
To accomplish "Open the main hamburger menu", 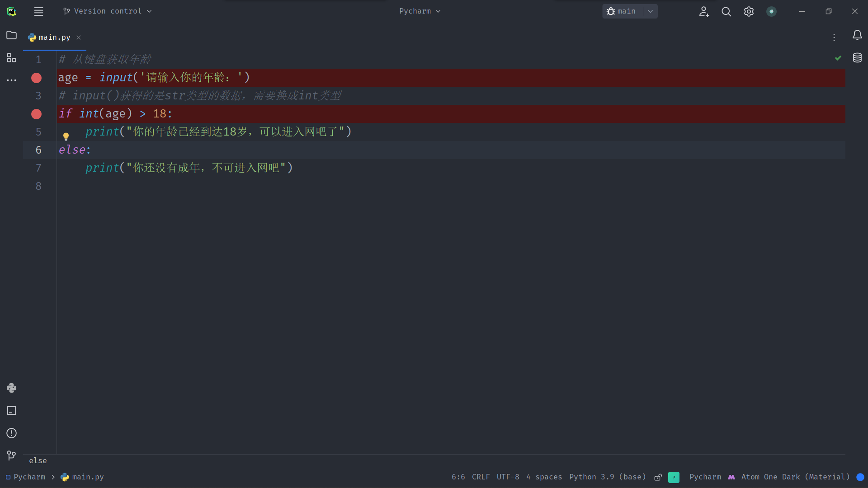I will pyautogui.click(x=39, y=11).
